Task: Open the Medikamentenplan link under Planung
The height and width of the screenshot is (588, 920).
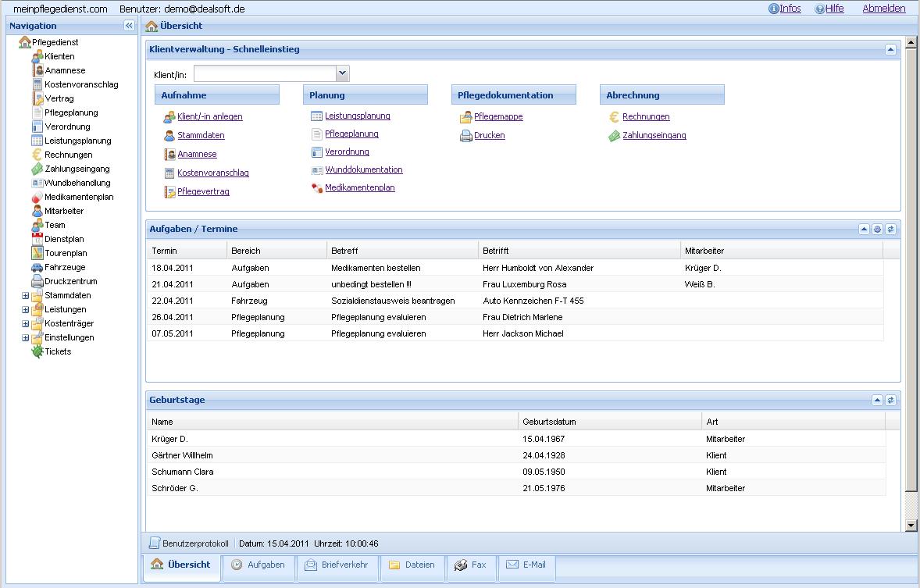Action: coord(360,187)
